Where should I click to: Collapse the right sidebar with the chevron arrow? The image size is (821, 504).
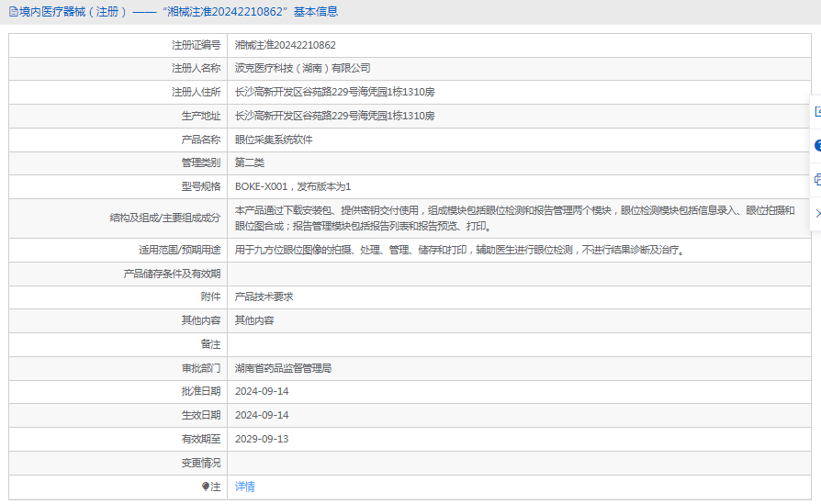point(816,213)
